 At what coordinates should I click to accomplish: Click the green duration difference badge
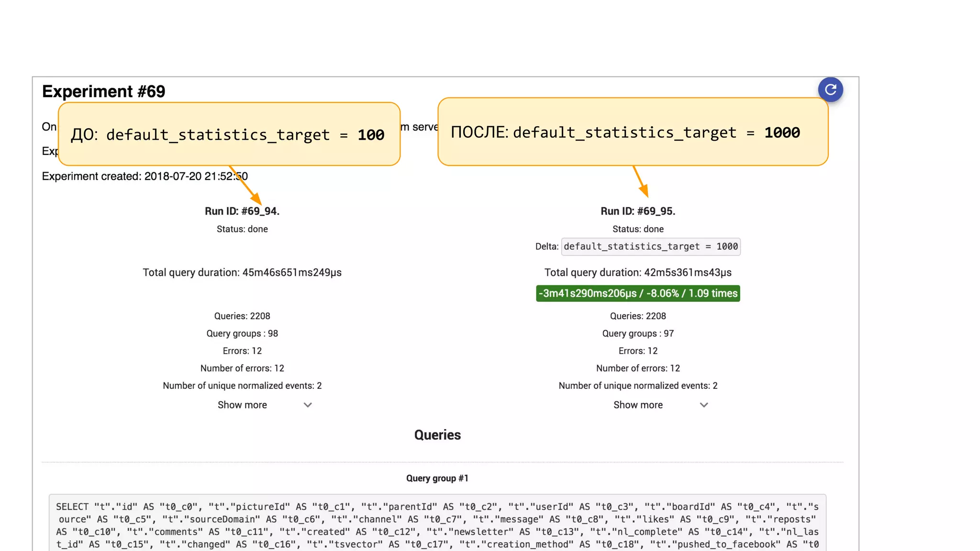638,293
